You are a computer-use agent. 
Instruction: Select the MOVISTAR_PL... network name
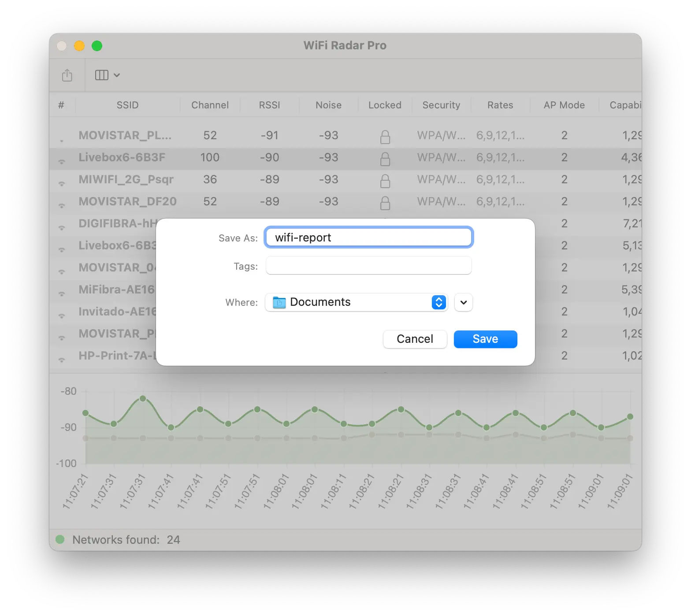125,135
